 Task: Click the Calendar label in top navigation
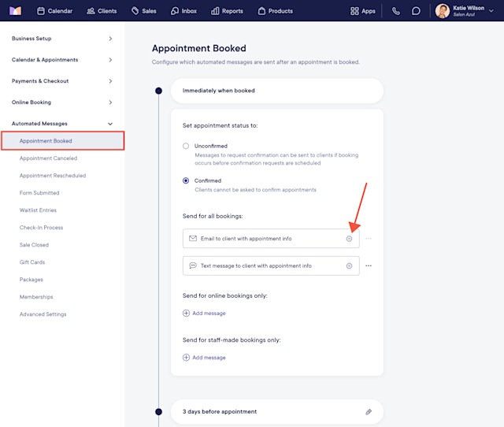(60, 11)
